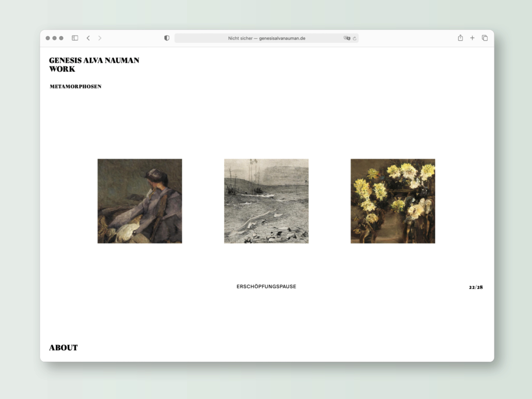Select the METAMORPHOSEN section link

[x=76, y=86]
